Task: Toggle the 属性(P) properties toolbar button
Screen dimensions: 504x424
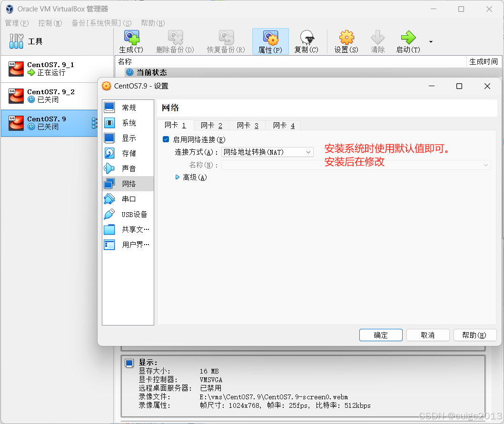Action: click(270, 41)
